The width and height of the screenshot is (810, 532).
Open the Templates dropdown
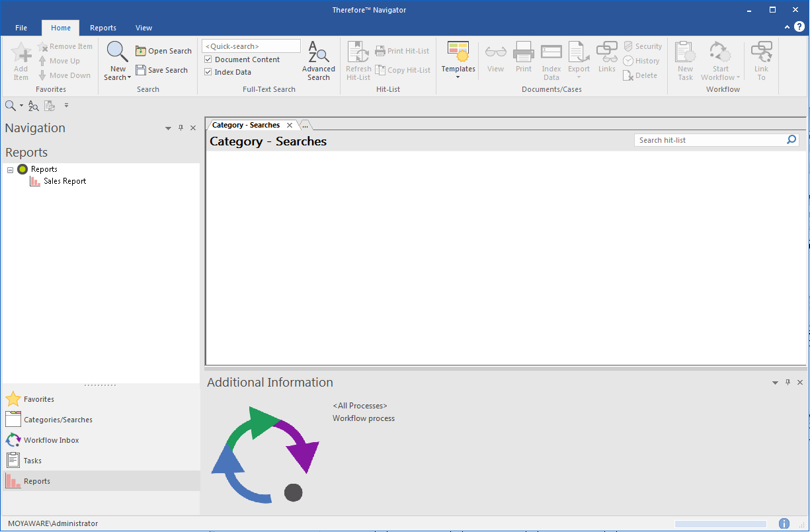coord(458,61)
